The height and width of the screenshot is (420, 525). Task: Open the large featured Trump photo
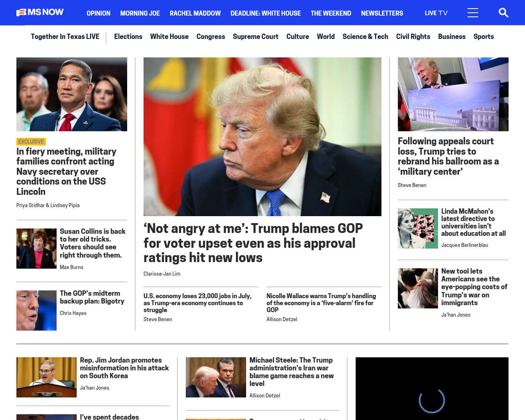coord(262,137)
